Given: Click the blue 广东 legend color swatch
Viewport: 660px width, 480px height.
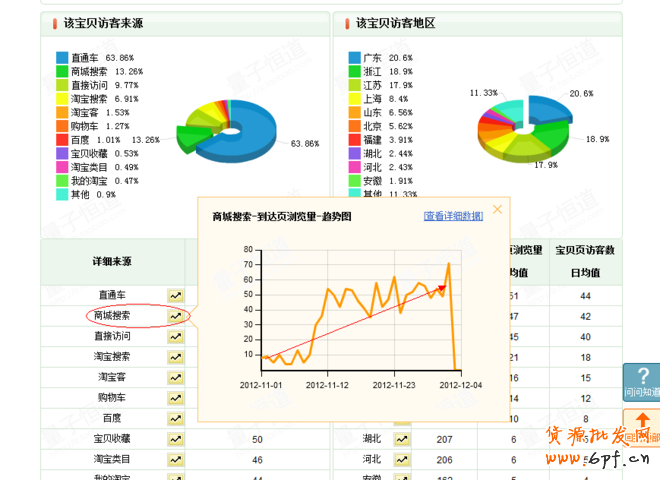Looking at the screenshot, I should (354, 58).
